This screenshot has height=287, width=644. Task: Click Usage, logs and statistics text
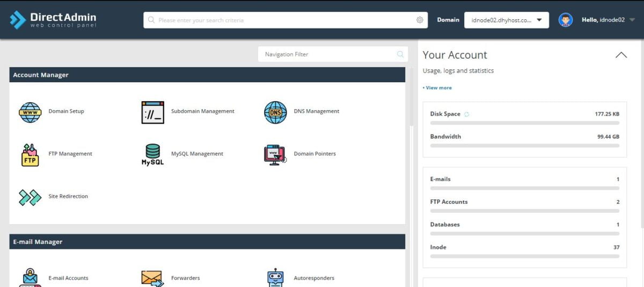[x=458, y=70]
